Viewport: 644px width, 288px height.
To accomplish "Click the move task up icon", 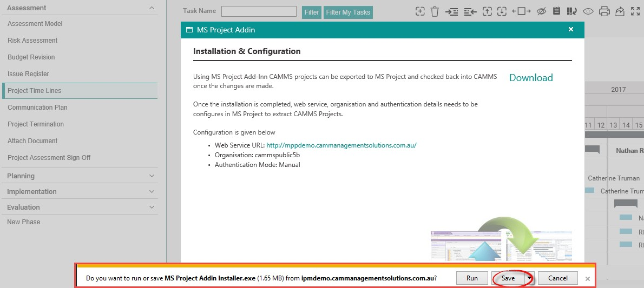I will (x=487, y=11).
